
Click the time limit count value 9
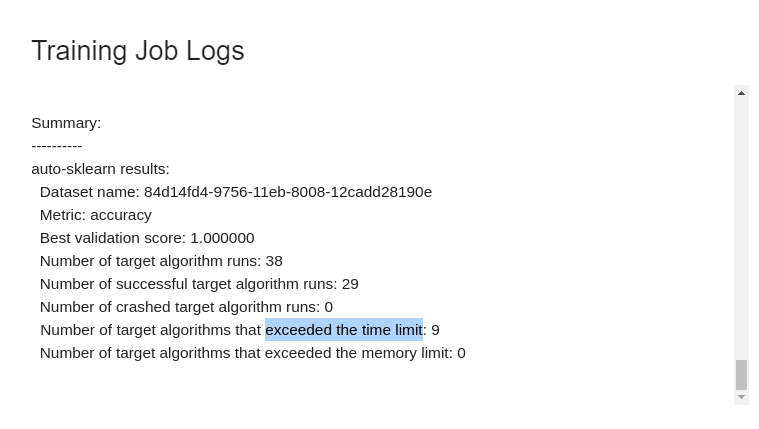(435, 330)
